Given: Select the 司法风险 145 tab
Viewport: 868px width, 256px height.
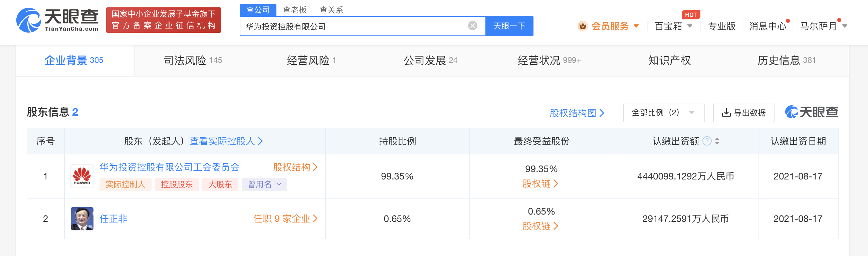Looking at the screenshot, I should [x=193, y=60].
